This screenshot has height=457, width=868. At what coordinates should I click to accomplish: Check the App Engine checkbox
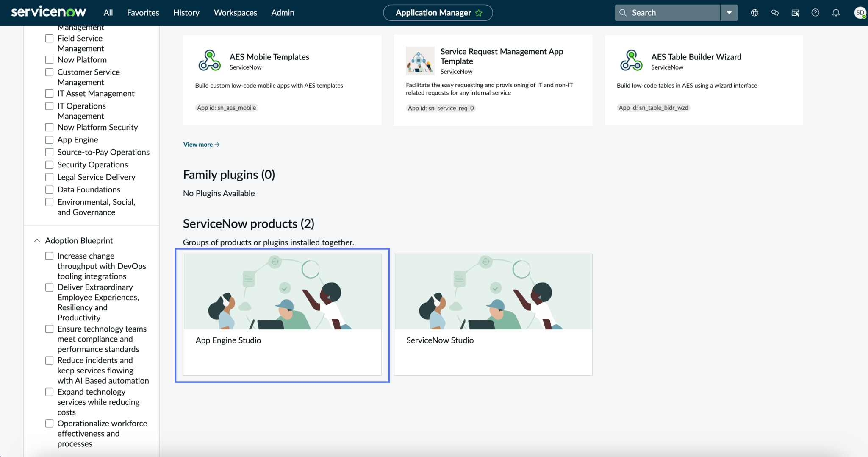[x=50, y=139]
